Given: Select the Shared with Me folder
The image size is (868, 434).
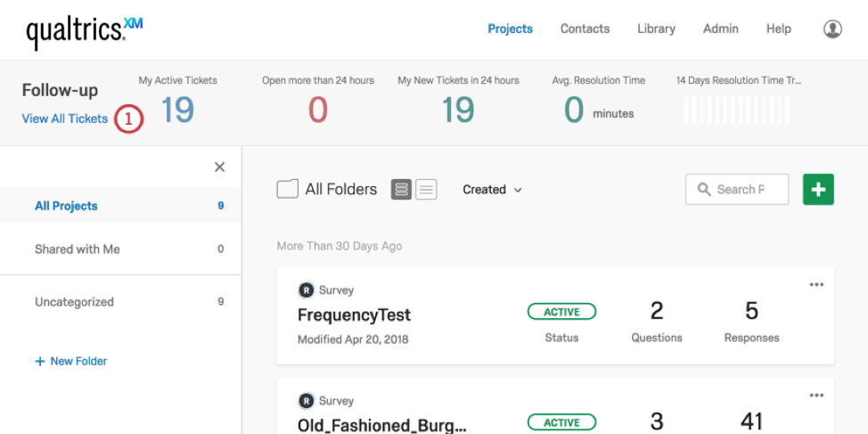Looking at the screenshot, I should [x=78, y=250].
